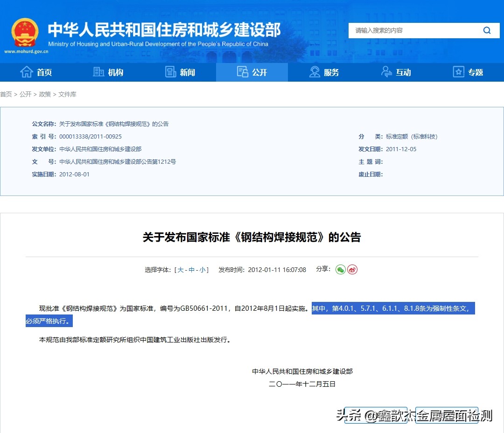Open the 文件库 breadcrumb link
The height and width of the screenshot is (433, 504).
[67, 94]
